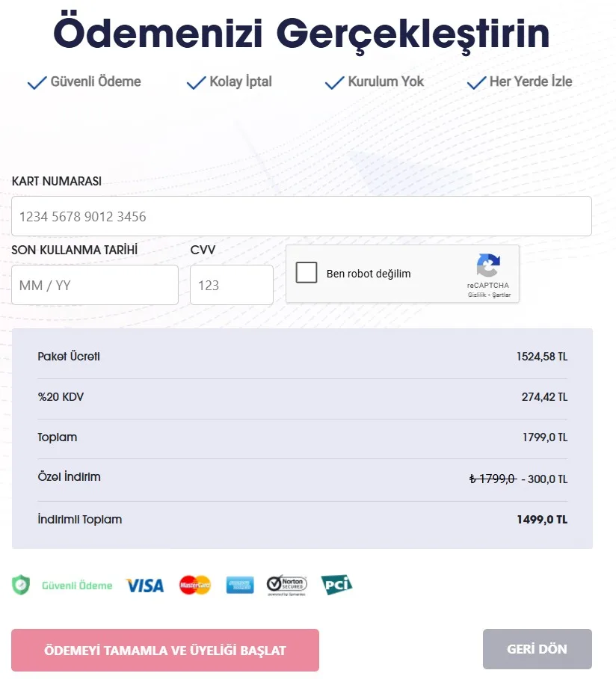Click the Norton Secured badge

pos(286,585)
